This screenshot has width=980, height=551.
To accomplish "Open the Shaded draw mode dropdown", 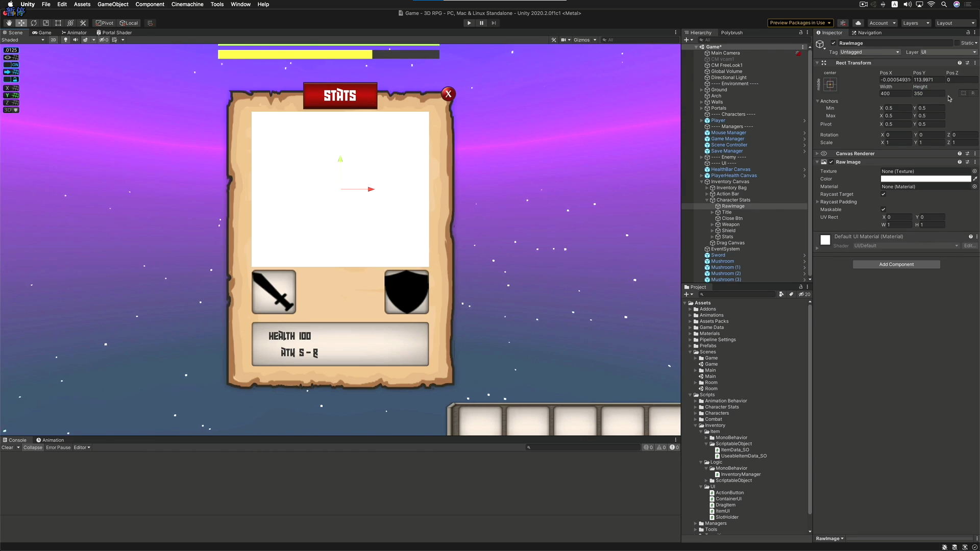I will (20, 40).
